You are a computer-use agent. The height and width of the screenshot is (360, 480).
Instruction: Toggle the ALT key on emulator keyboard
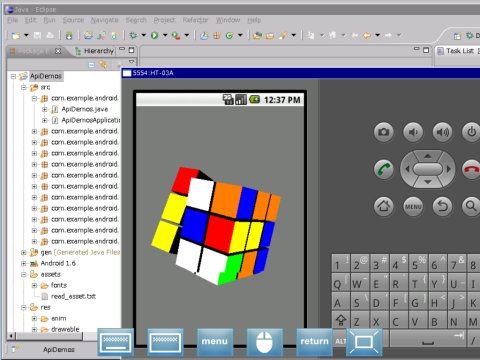(x=340, y=341)
